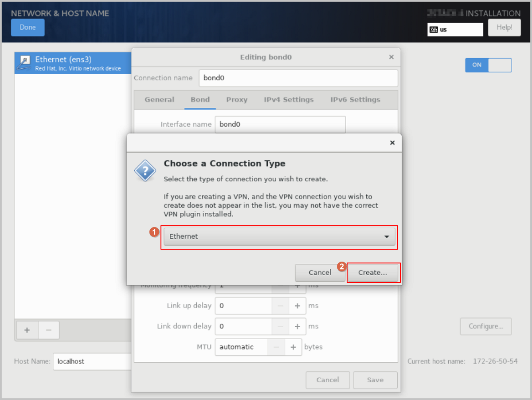
Task: Decrease Link down delay with minus
Action: pyautogui.click(x=280, y=326)
